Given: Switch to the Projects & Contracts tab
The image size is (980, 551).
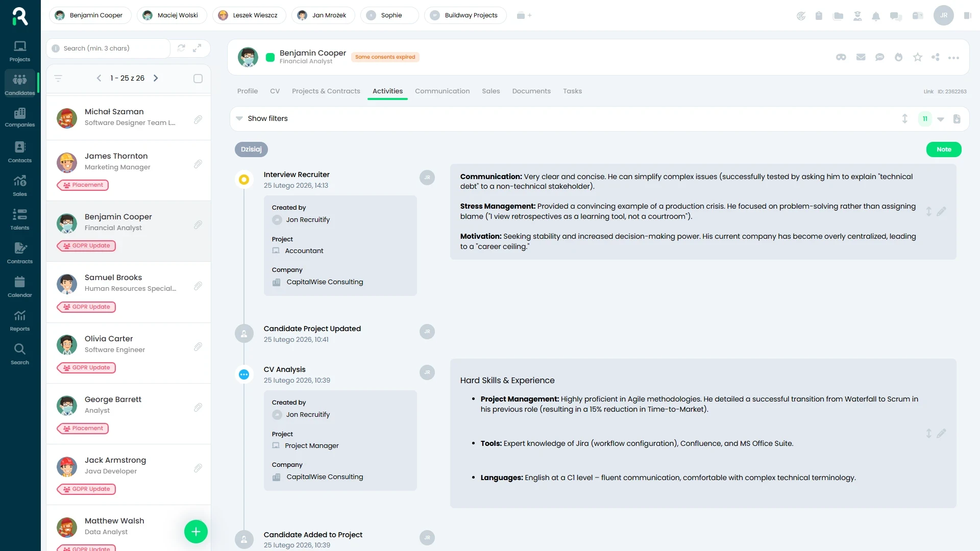Looking at the screenshot, I should tap(326, 91).
